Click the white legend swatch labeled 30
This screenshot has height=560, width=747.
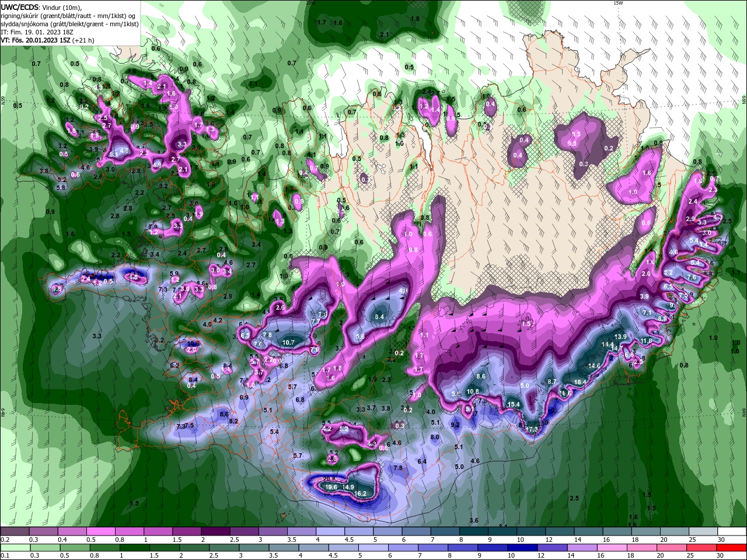(x=732, y=531)
